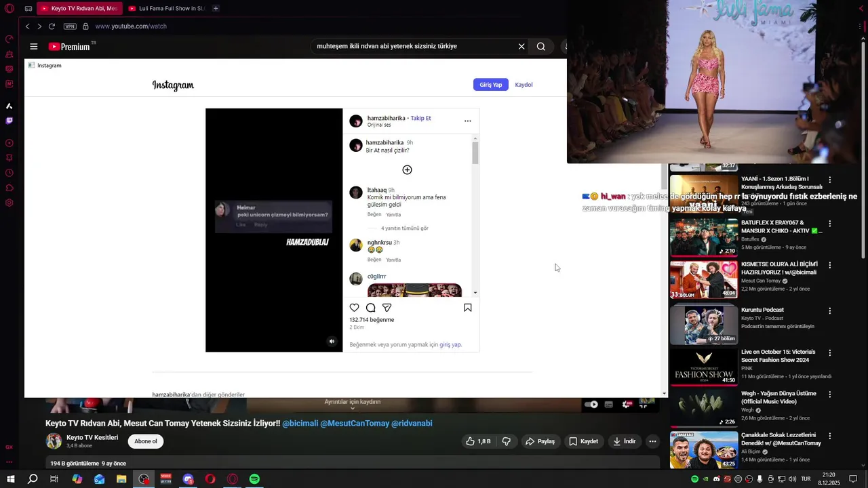Open the Instagram post three-dots options
Viewport: 868px width, 488px height.
point(467,121)
